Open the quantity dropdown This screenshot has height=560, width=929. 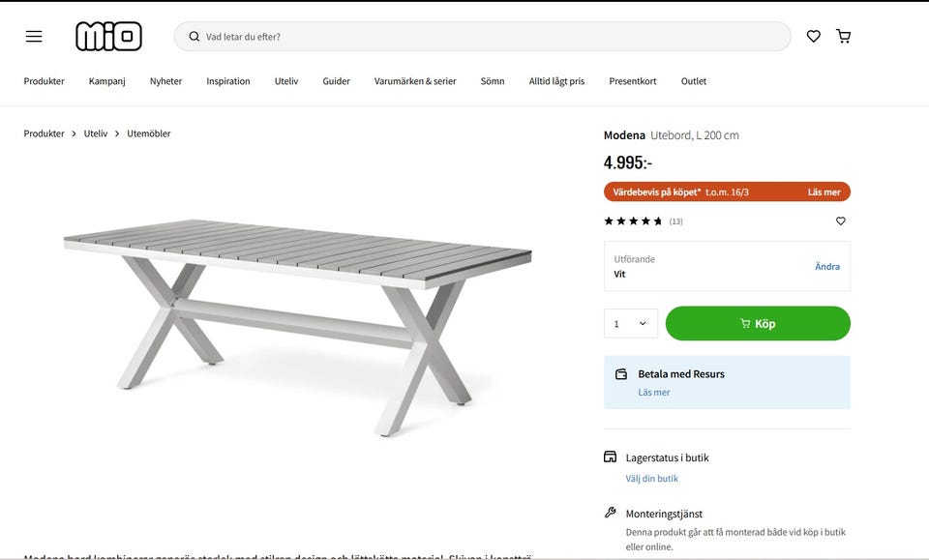click(630, 323)
